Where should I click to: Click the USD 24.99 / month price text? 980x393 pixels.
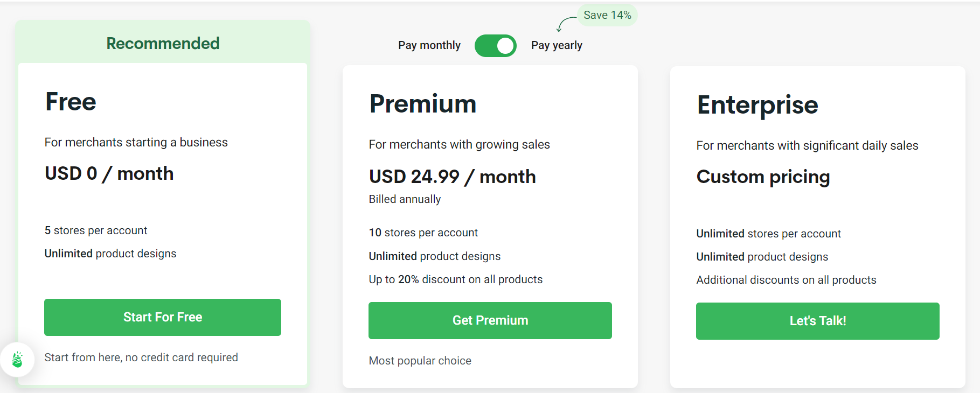(x=452, y=177)
